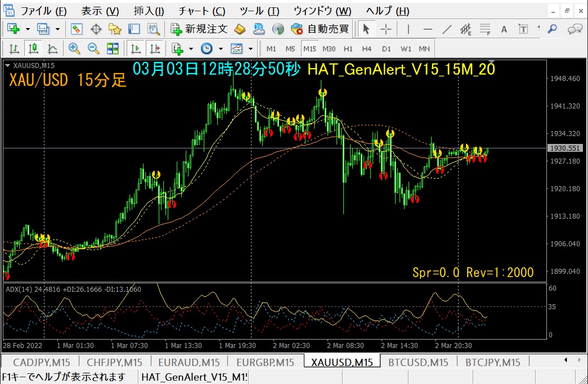
Task: Toggle the Terminal panel icon
Action: (134, 29)
